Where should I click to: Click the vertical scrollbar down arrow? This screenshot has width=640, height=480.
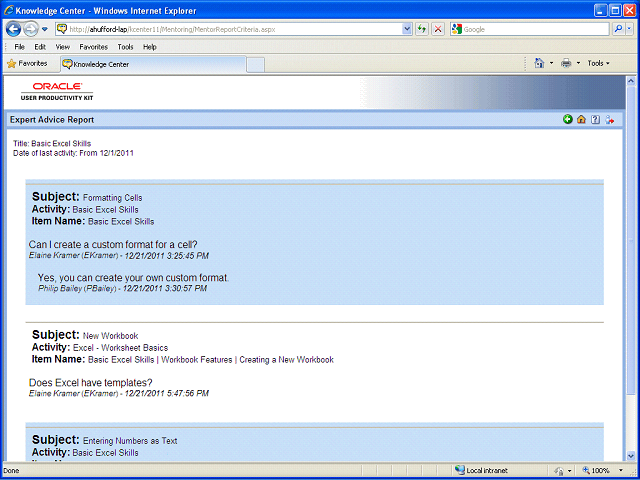point(631,456)
